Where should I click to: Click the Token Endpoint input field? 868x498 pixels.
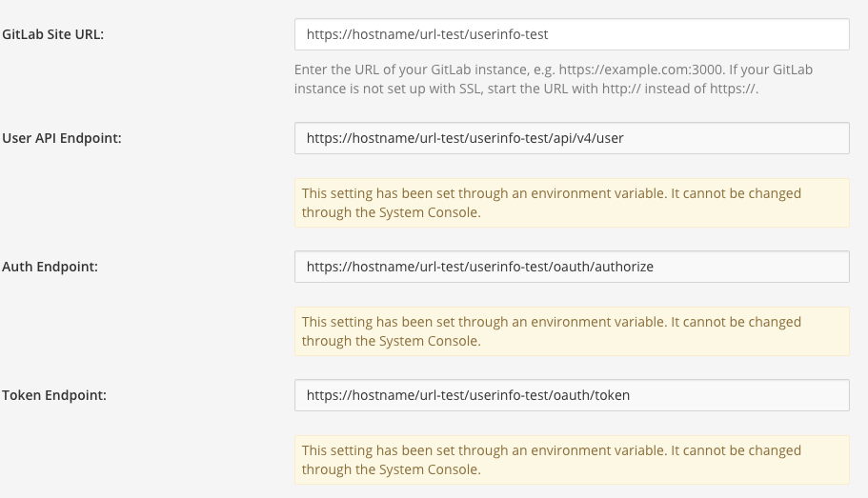pos(572,395)
